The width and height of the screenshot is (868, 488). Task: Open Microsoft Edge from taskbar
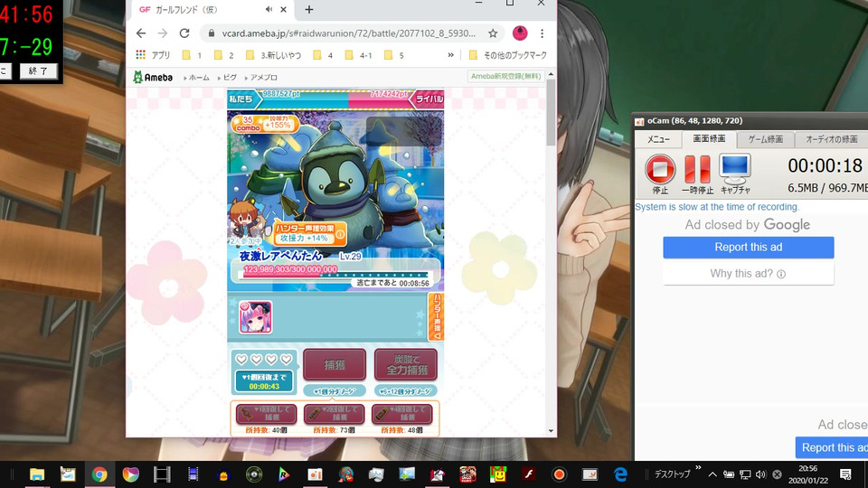coord(620,474)
